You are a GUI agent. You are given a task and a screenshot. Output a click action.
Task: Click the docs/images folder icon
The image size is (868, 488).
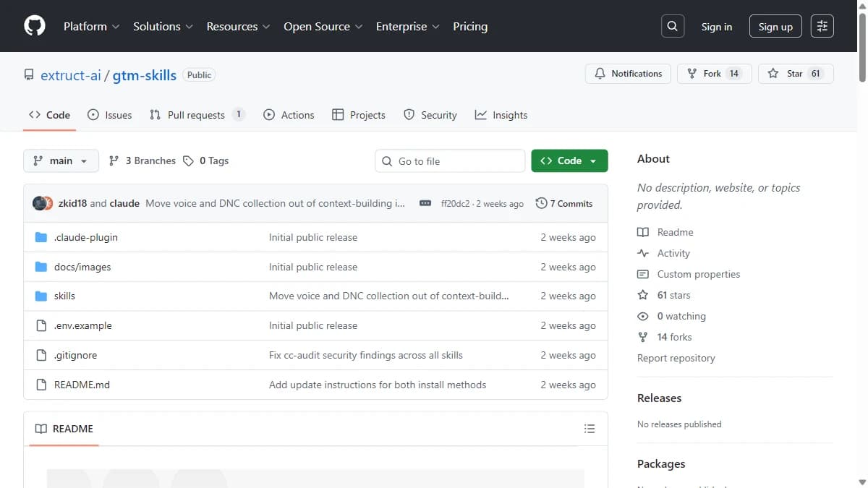[x=41, y=267]
